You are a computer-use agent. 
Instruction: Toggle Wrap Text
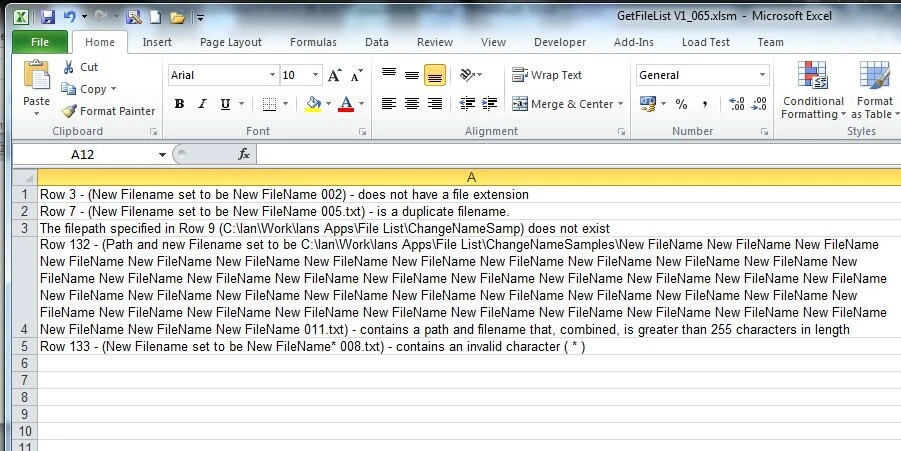click(x=547, y=75)
